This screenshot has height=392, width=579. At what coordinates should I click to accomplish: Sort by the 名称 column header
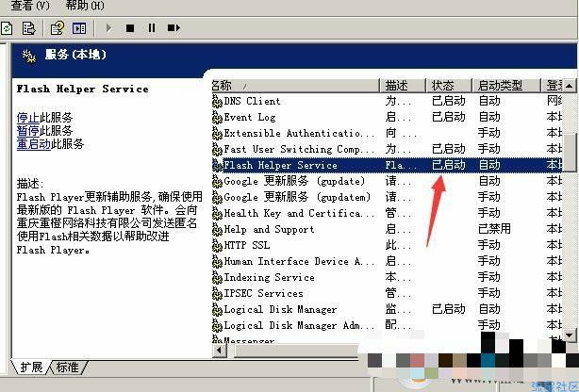click(x=295, y=86)
